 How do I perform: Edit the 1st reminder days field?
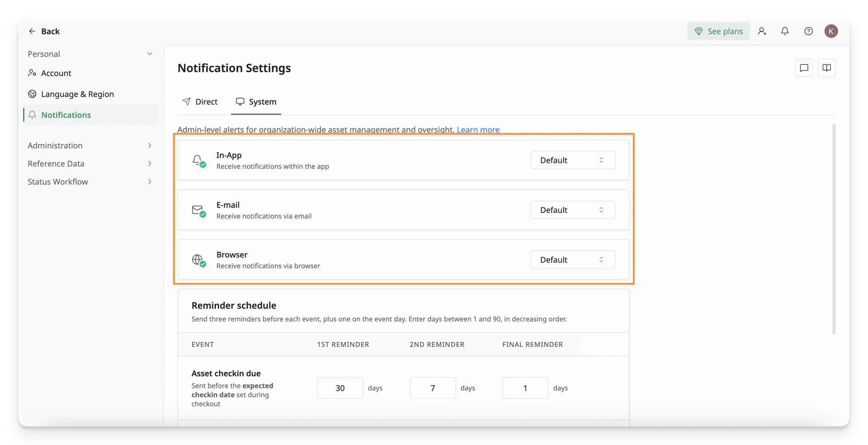point(340,388)
